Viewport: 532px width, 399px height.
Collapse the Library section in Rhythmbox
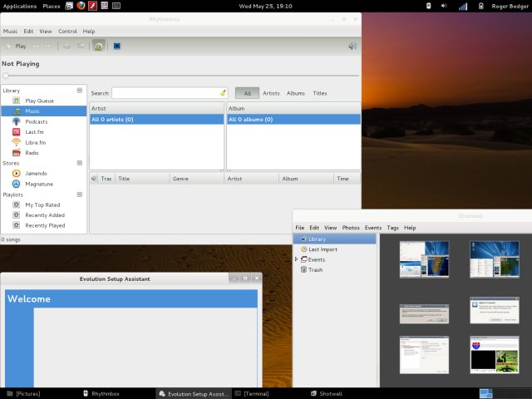click(80, 90)
